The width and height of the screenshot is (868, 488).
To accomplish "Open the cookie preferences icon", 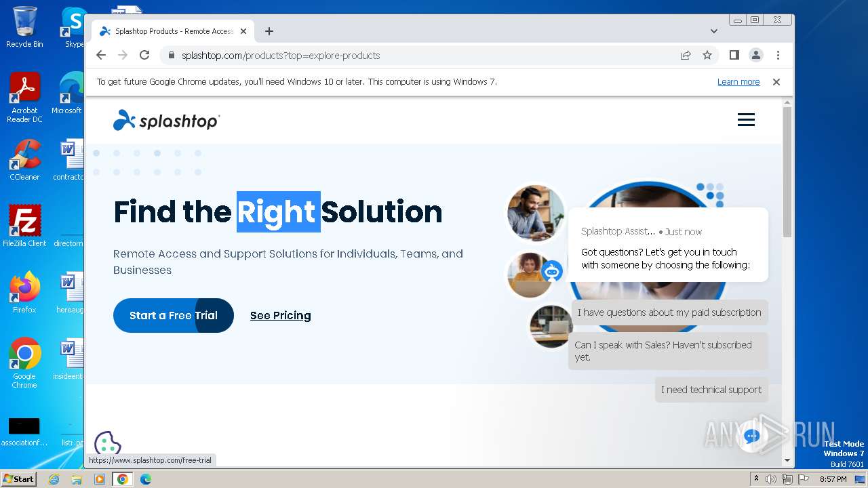I will click(x=107, y=445).
